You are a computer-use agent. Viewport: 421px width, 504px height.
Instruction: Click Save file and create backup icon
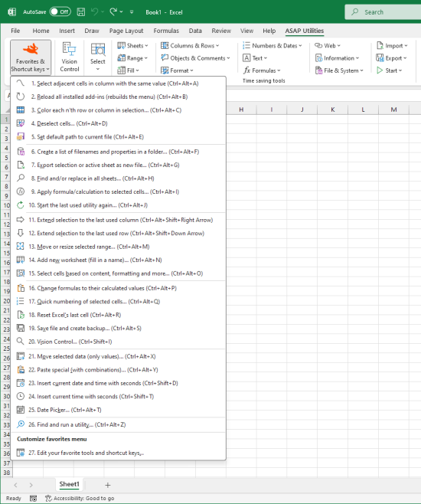coord(20,328)
